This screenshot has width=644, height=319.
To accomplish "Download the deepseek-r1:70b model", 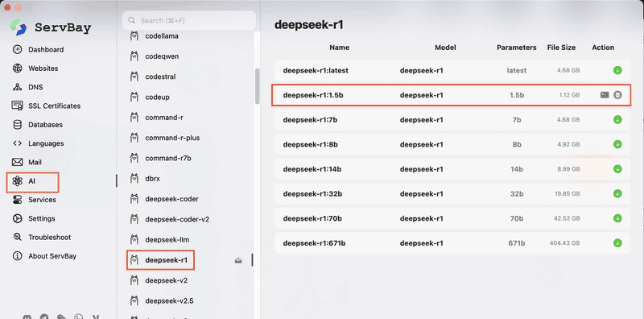I will click(x=617, y=218).
